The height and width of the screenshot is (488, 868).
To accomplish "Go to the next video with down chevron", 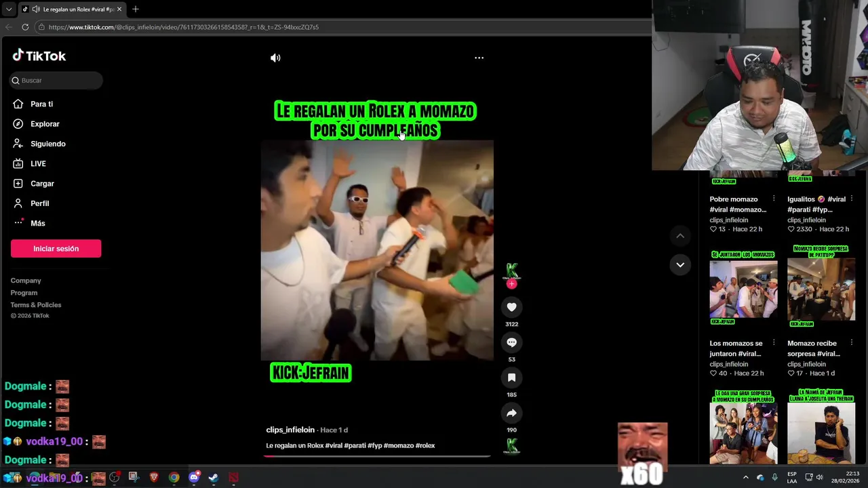I will click(680, 264).
